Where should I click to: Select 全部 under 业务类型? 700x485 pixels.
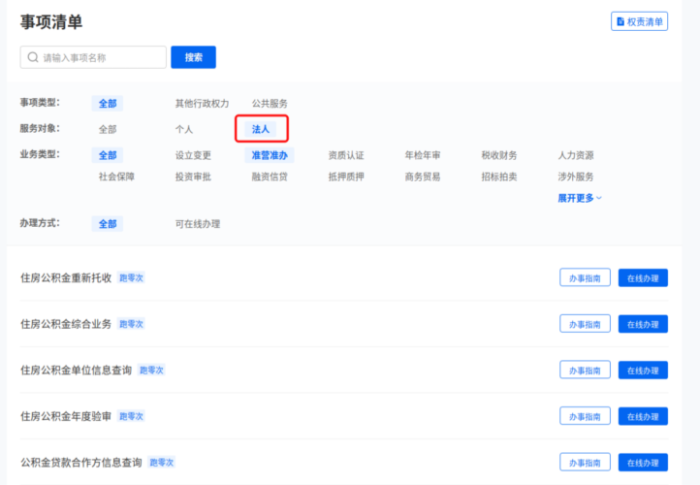(108, 155)
